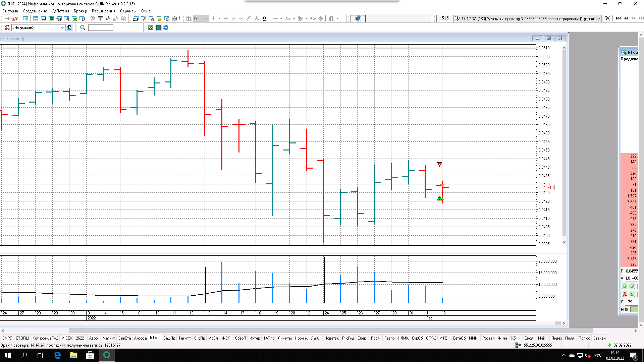
Task: Toggle the green panel button beside FX
Action: point(158,27)
